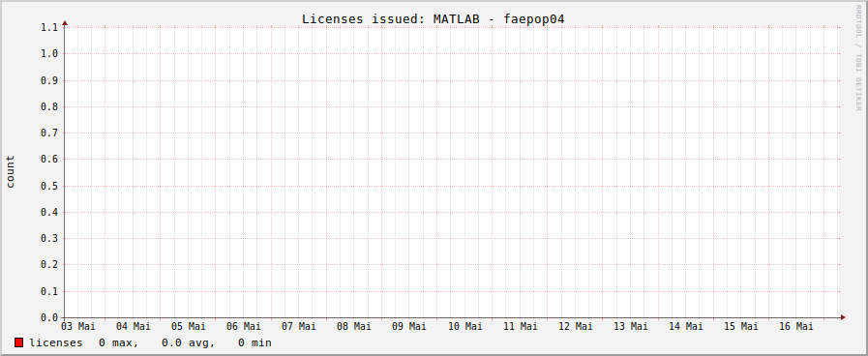Image resolution: width=868 pixels, height=356 pixels.
Task: Click the graph title 'Licenses issued: MATLAB - faepop04'
Action: point(433,18)
